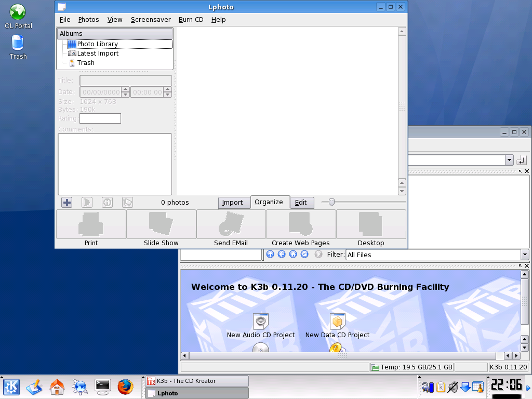
Task: Click the K3b welcome panel's horizontal scrollbar
Action: (x=342, y=356)
